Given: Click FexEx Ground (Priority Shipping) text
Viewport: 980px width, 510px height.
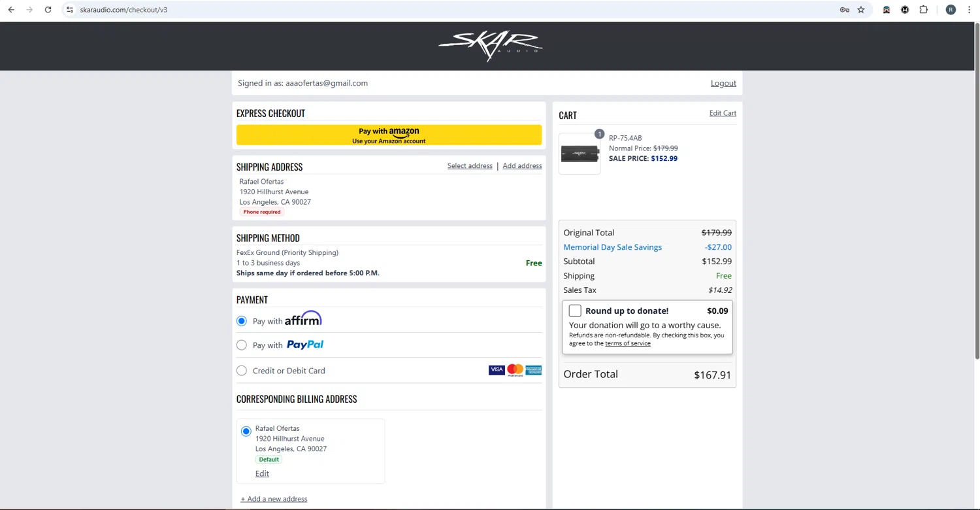Looking at the screenshot, I should 287,252.
